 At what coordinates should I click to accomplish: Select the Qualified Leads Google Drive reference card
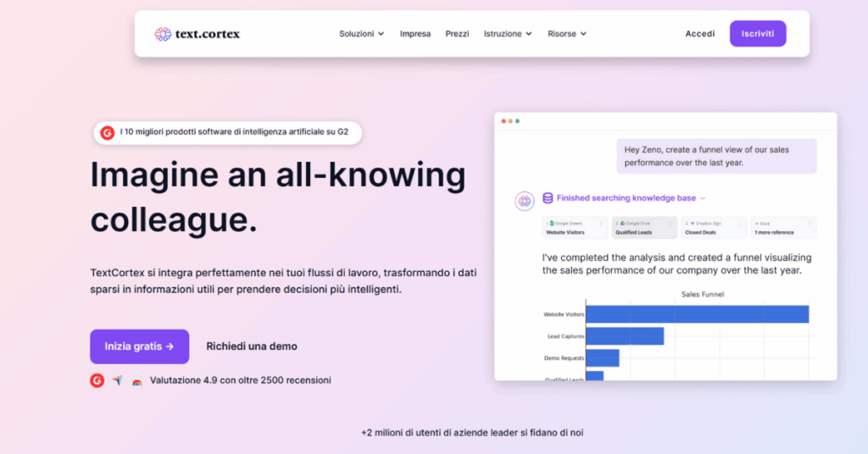pyautogui.click(x=644, y=228)
